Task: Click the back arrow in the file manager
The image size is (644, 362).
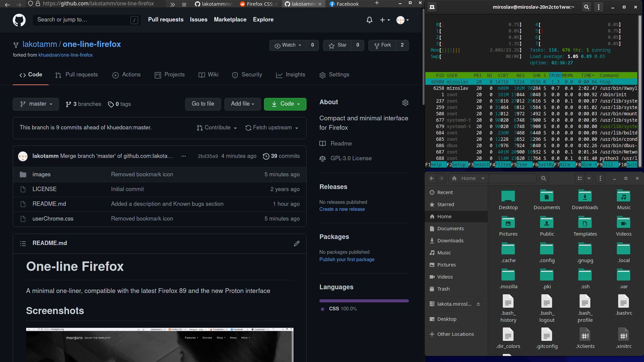Action: (x=432, y=178)
